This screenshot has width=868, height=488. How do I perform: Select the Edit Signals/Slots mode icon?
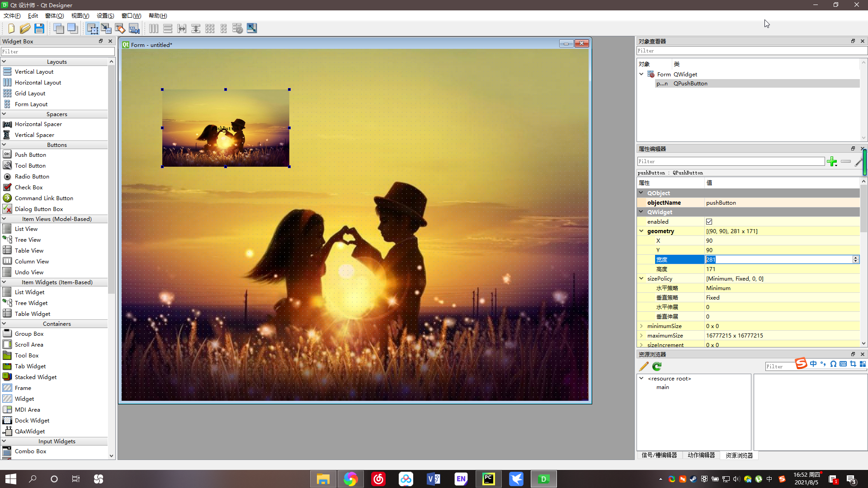coord(106,28)
